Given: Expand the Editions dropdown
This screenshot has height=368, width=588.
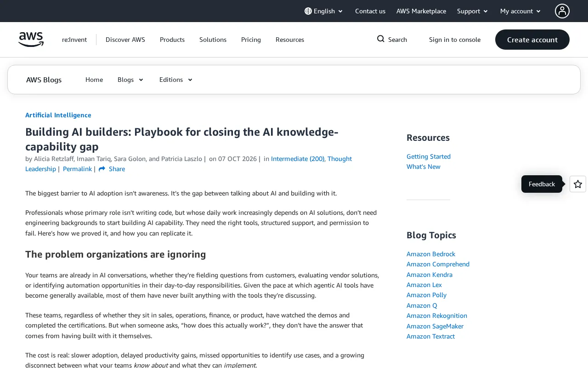Looking at the screenshot, I should [x=176, y=80].
